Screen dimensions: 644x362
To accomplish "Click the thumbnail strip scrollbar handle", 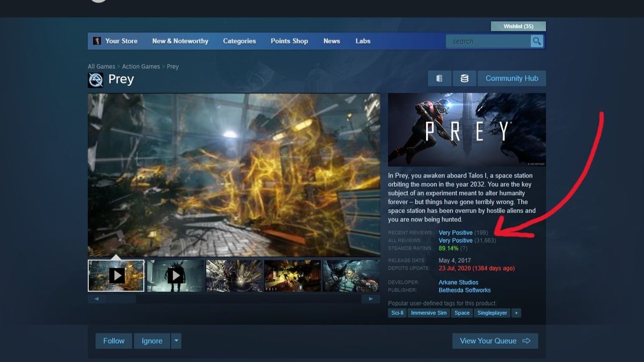I will pyautogui.click(x=120, y=299).
